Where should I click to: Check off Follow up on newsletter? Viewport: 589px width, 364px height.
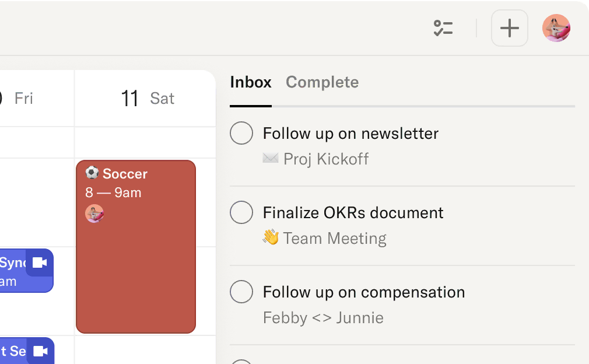pos(241,133)
